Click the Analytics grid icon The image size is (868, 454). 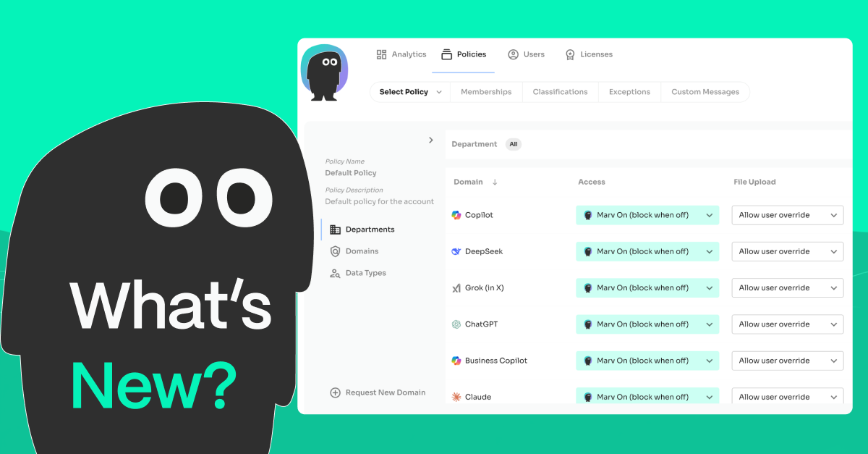click(x=382, y=54)
